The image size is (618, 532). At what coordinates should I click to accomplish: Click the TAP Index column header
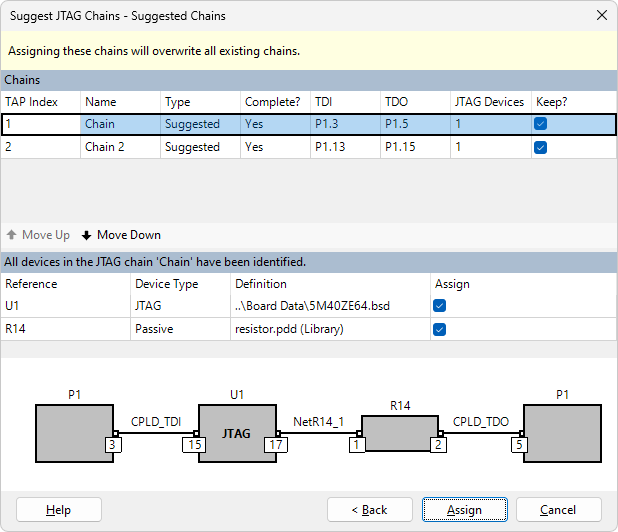pos(40,101)
